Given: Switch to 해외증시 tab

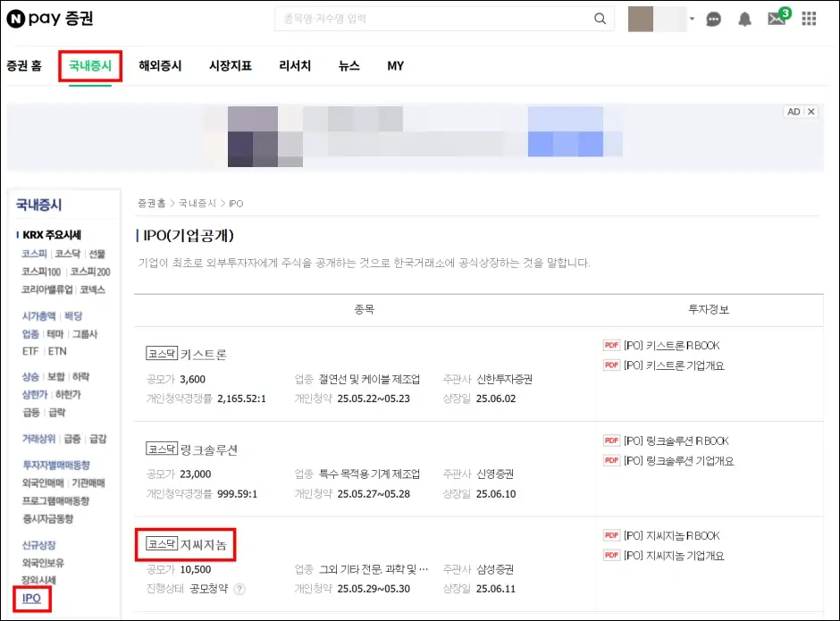Looking at the screenshot, I should pyautogui.click(x=160, y=66).
